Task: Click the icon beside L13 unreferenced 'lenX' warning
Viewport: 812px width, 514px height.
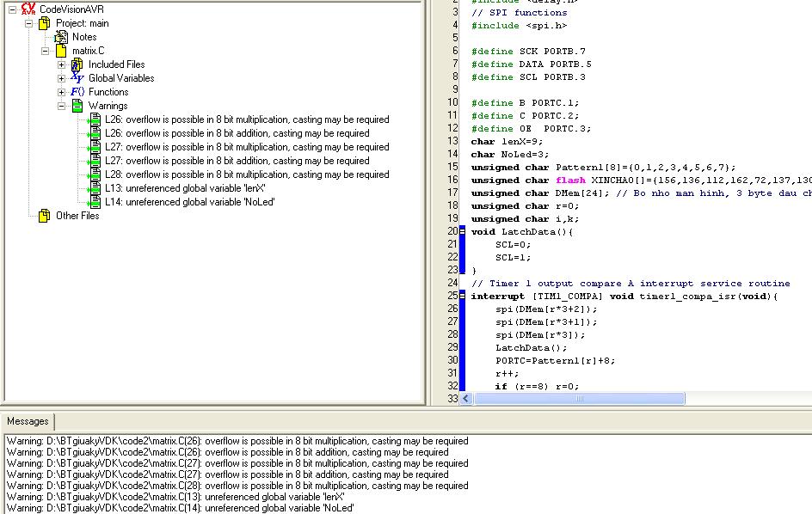Action: (94, 188)
